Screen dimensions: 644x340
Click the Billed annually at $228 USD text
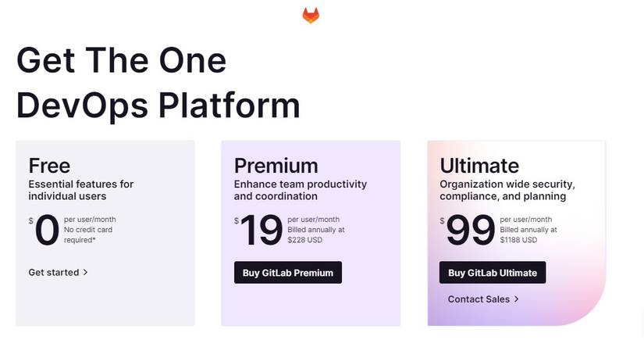pos(316,234)
